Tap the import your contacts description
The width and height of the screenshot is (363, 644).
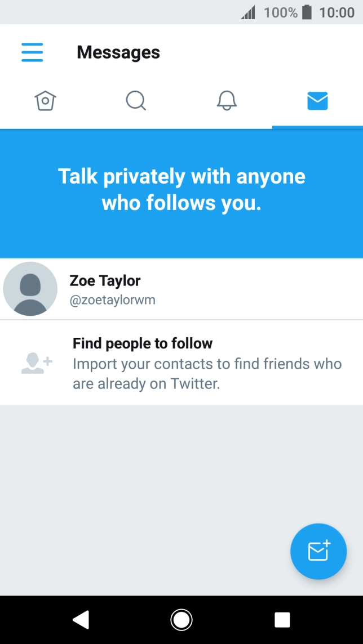[x=207, y=374]
